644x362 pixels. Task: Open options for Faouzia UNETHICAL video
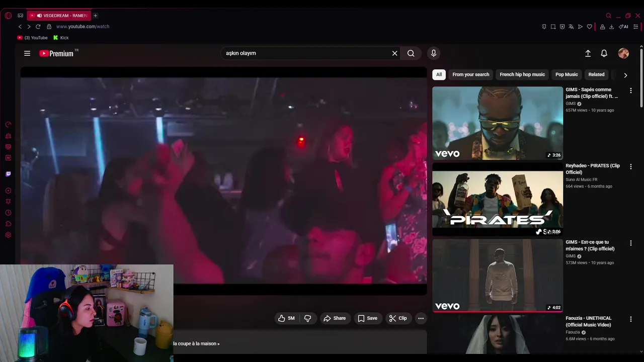coord(630,319)
